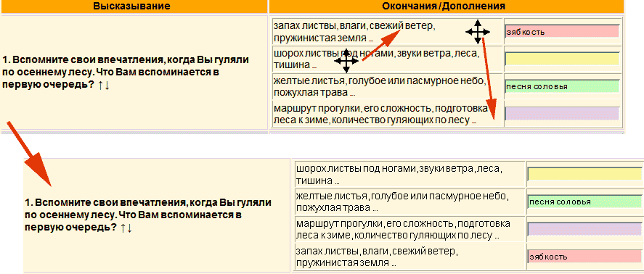Screen dimensions: 644x274
Task: Click the green field 'песня соловья' in the top table
Action: click(x=562, y=86)
